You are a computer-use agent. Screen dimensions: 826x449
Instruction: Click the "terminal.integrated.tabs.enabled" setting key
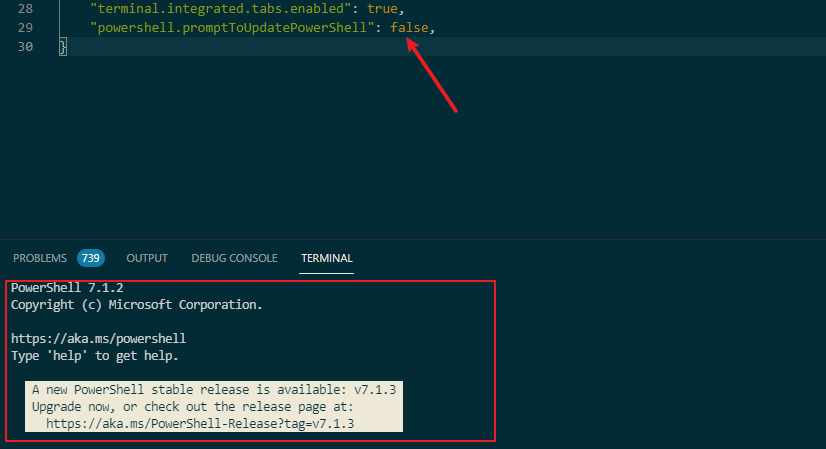221,8
